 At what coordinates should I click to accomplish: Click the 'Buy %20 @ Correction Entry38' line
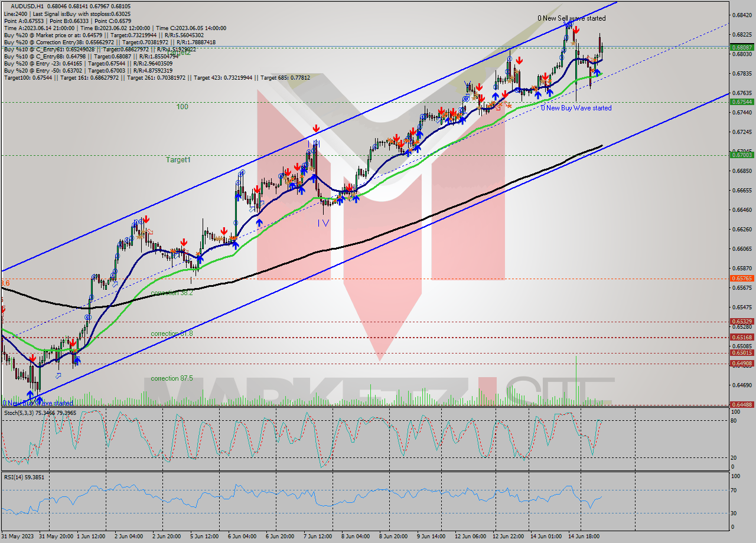109,42
